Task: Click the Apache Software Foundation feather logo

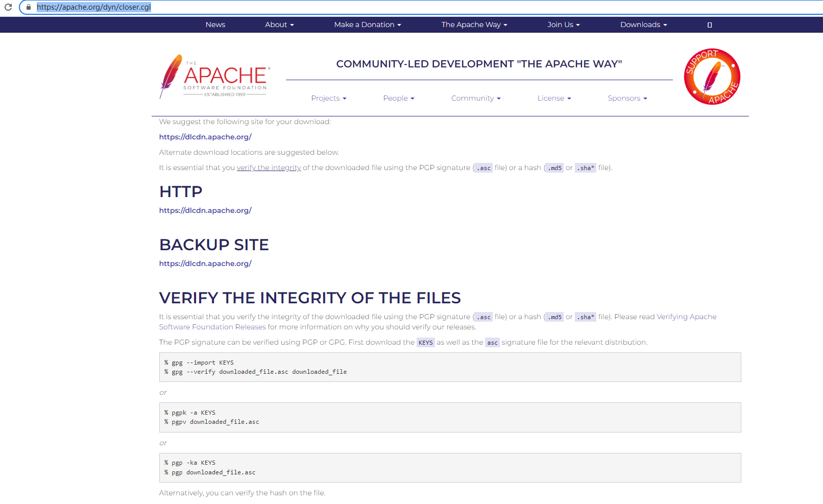Action: click(x=215, y=77)
